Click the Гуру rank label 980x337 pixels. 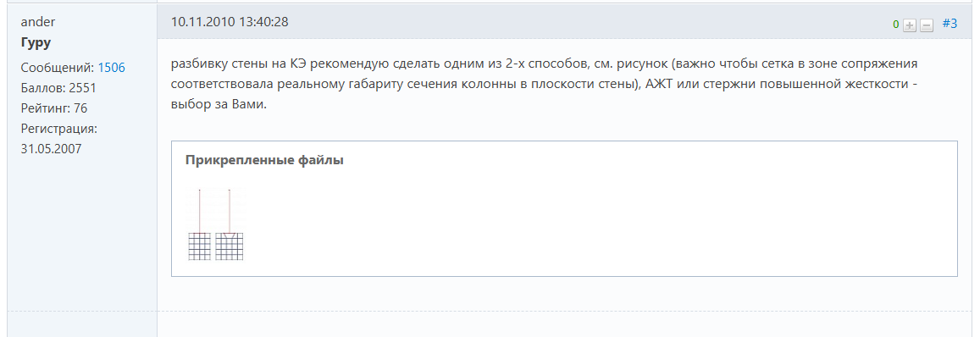(x=36, y=44)
